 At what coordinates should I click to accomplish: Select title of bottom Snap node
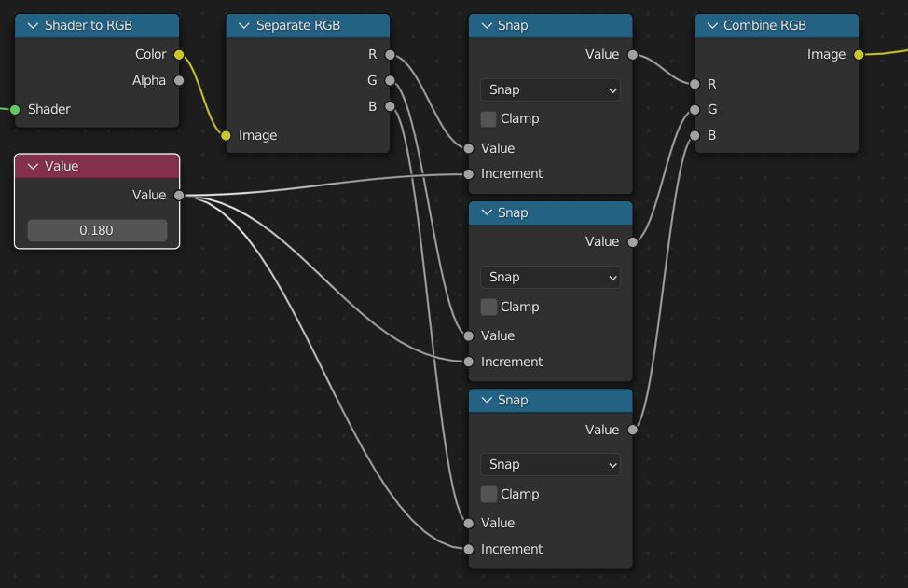[513, 400]
